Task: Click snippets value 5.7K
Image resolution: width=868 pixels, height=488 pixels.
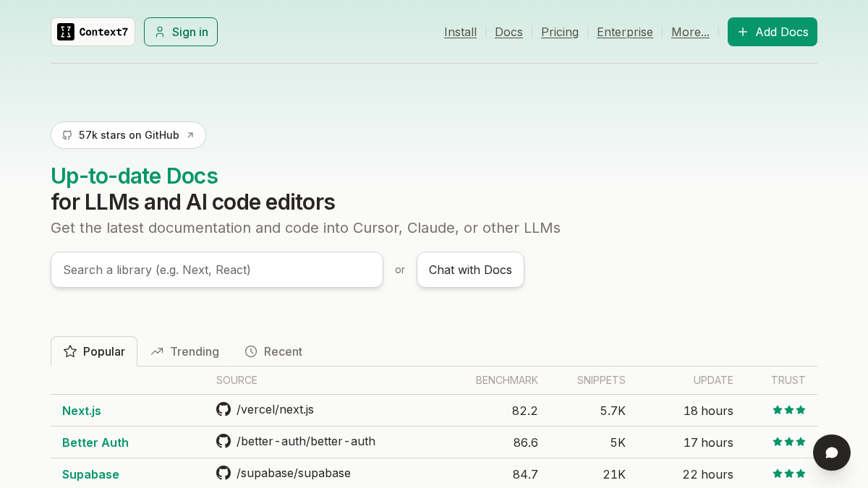Action: tap(613, 411)
